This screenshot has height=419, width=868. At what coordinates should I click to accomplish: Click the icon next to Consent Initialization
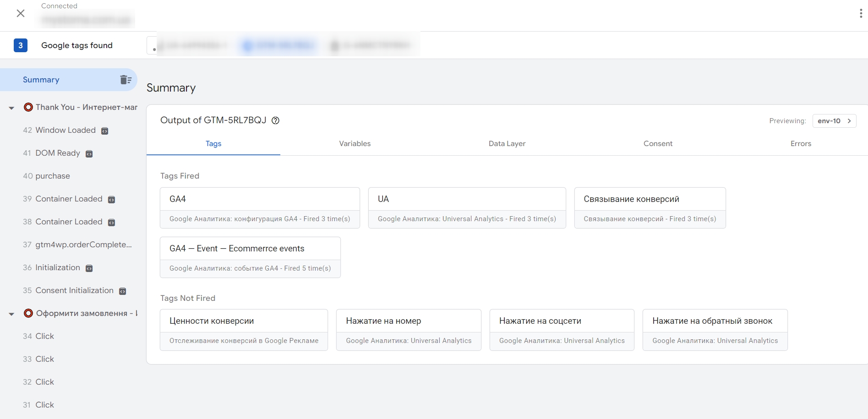pos(122,291)
